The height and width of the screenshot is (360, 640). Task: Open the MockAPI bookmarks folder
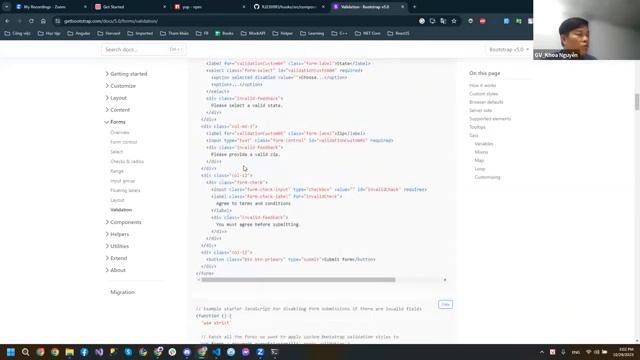point(252,33)
